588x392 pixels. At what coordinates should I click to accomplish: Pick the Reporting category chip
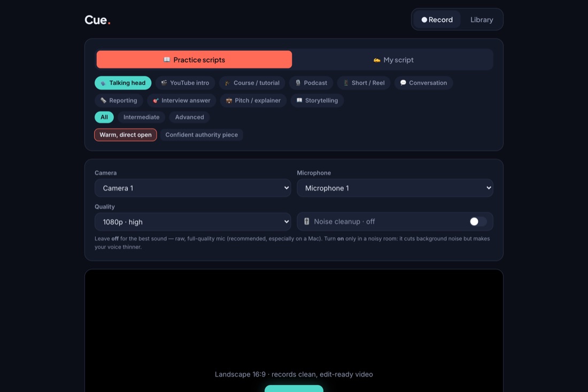[x=119, y=101]
